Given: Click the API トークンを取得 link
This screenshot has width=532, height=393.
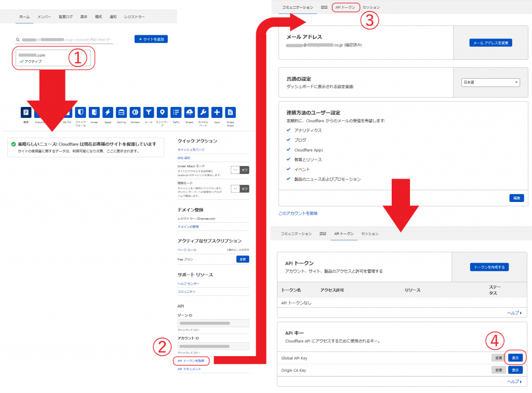Looking at the screenshot, I should pyautogui.click(x=191, y=360).
